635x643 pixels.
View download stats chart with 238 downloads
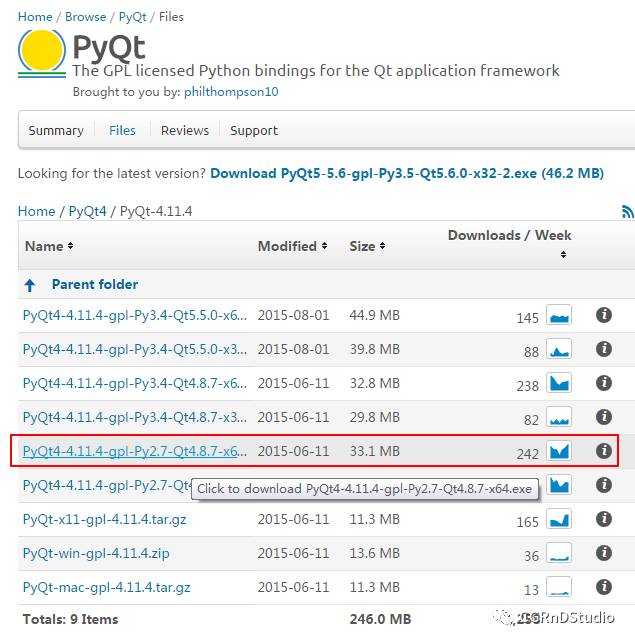[559, 383]
